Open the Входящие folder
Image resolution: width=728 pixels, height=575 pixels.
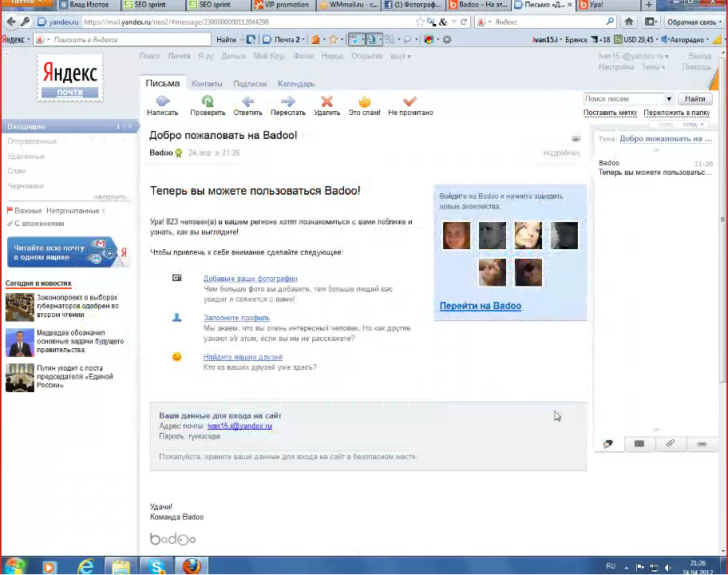click(x=69, y=126)
